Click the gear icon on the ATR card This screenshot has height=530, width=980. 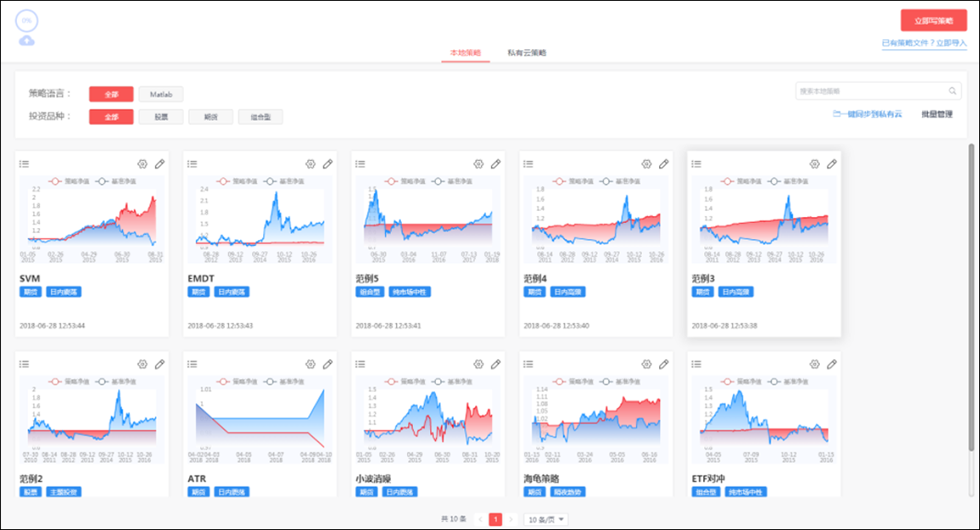(x=310, y=364)
